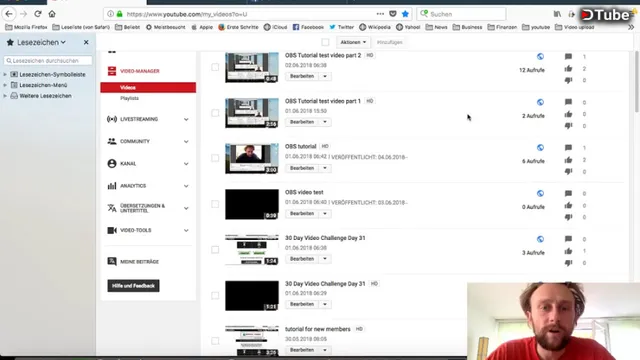640x360 pixels.
Task: Open the Twitter bookmark
Action: pos(342,27)
